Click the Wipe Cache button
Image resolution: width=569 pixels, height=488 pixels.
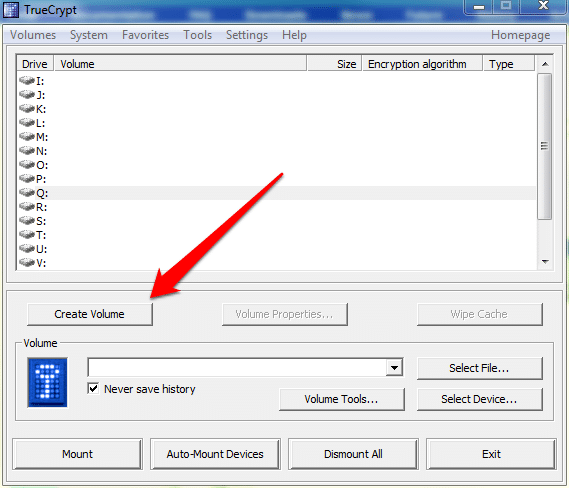[x=479, y=314]
